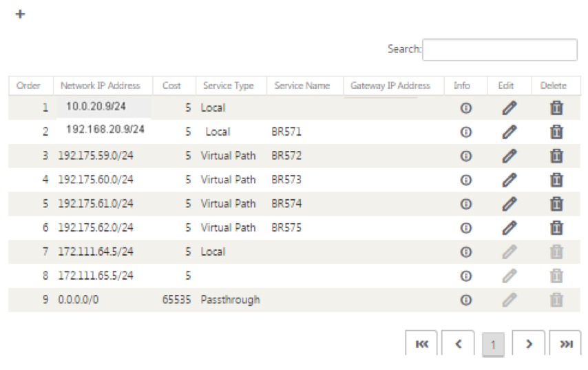The height and width of the screenshot is (370, 588).
Task: Edit route 192.168.20.9/24
Action: 510,132
